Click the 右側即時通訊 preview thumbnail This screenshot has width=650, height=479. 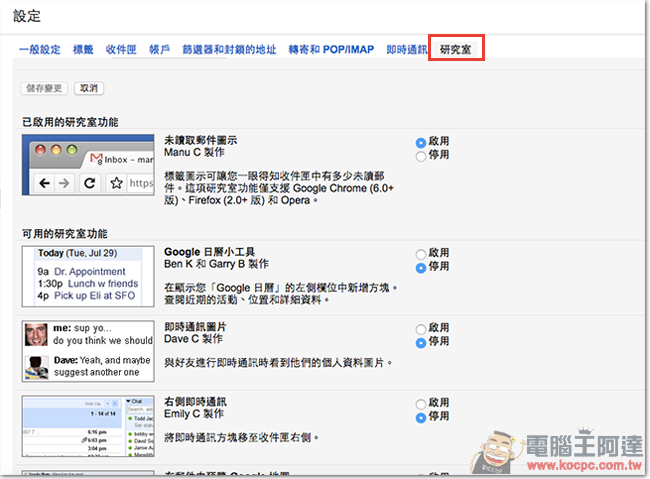[88, 426]
